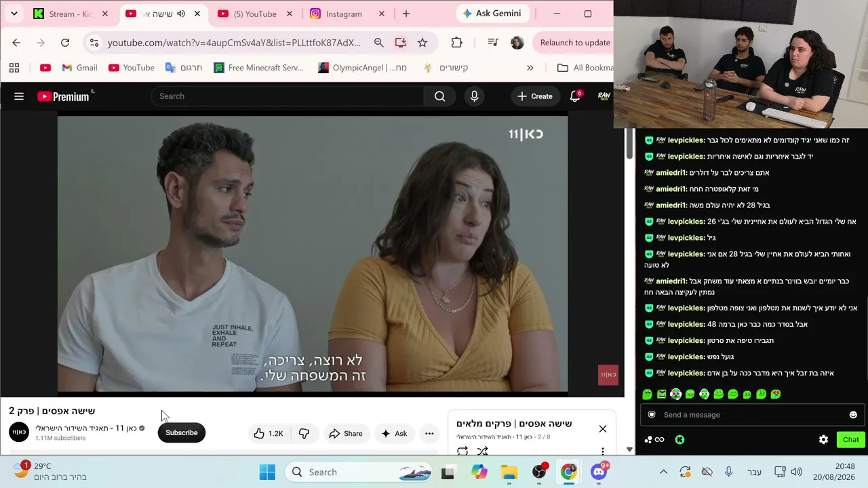Open the Windows Start menu

267,472
